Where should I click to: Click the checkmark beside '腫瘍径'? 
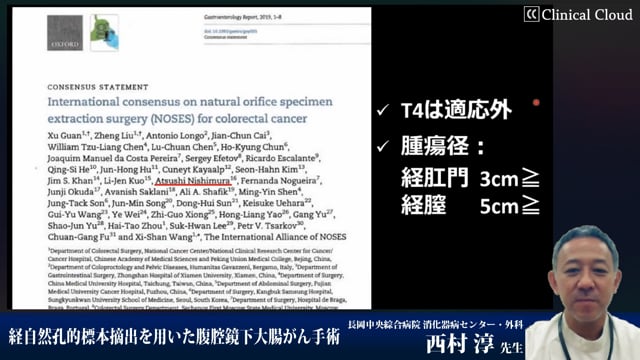383,146
